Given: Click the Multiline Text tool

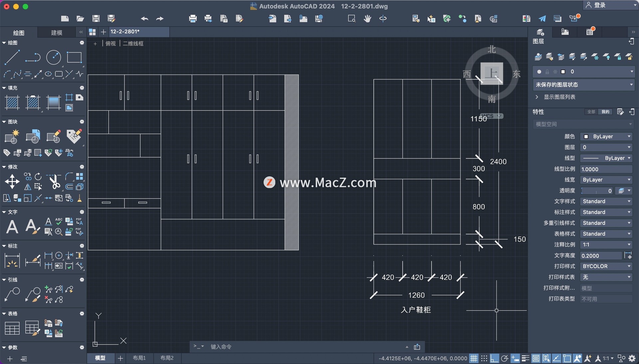Looking at the screenshot, I should [13, 225].
